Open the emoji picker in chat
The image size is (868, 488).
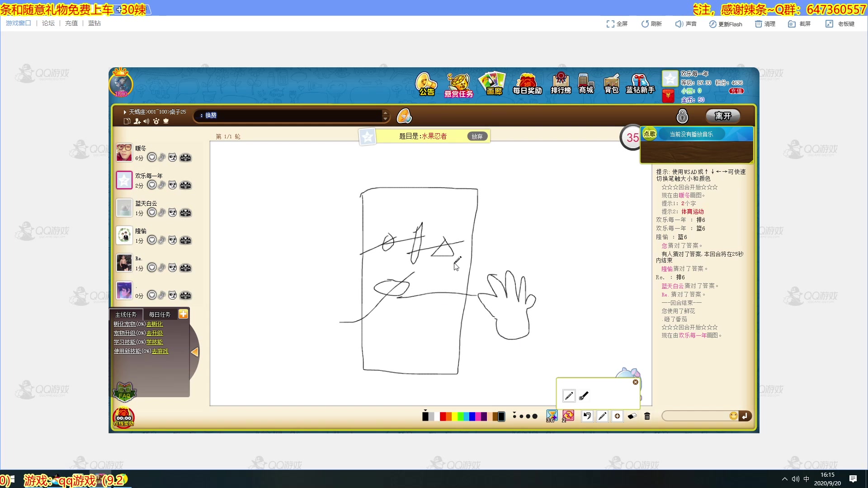[x=733, y=416]
